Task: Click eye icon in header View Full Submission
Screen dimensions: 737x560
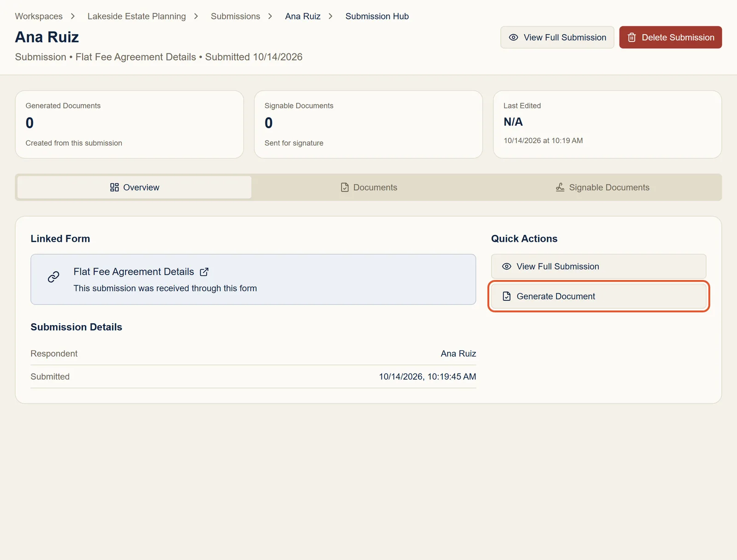Action: click(x=514, y=37)
